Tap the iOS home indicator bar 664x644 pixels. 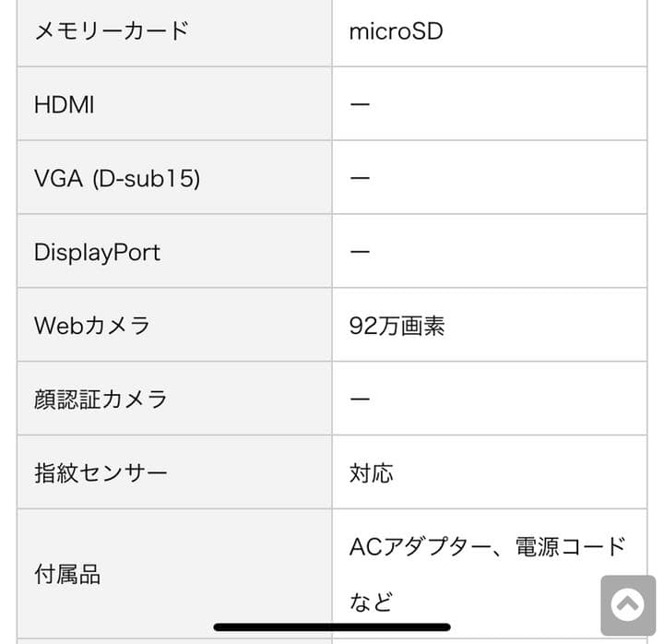click(332, 628)
